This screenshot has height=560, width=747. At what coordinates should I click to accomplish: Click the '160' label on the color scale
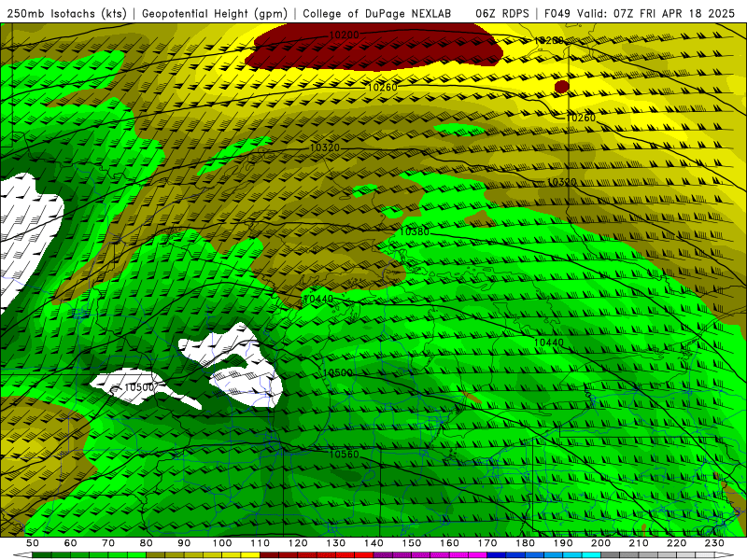449,543
